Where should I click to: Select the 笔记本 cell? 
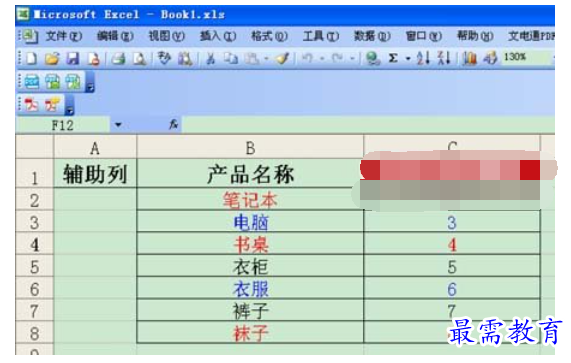tap(250, 200)
